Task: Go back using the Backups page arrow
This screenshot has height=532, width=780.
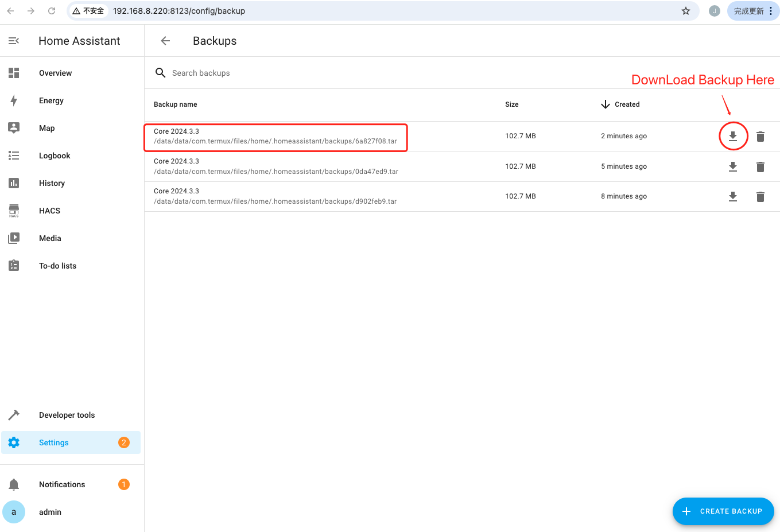Action: coord(165,41)
